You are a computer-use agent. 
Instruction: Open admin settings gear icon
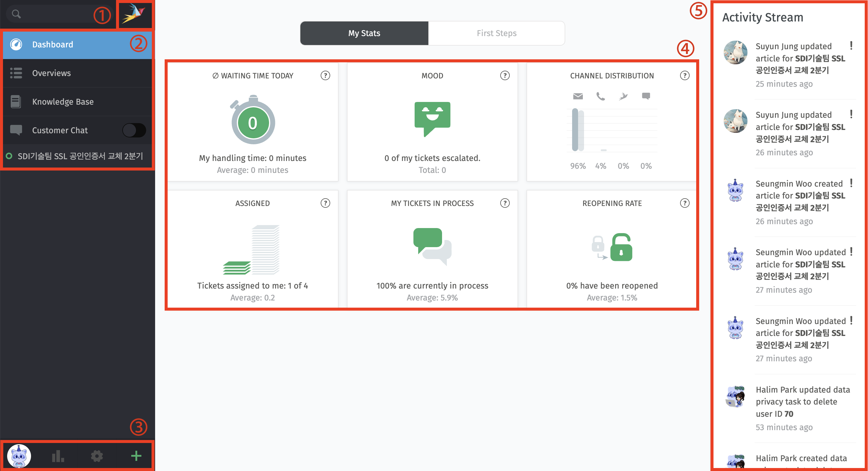coord(97,456)
